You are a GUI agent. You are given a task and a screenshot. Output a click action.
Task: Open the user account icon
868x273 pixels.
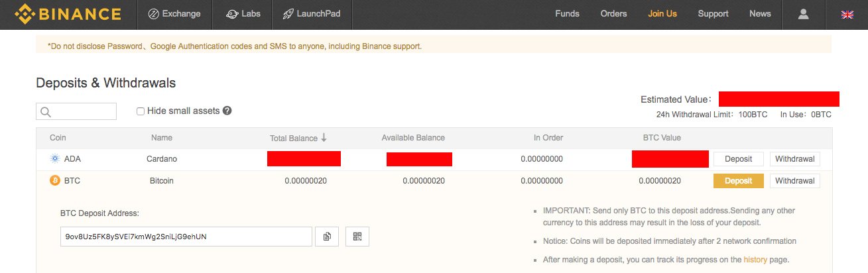(803, 14)
